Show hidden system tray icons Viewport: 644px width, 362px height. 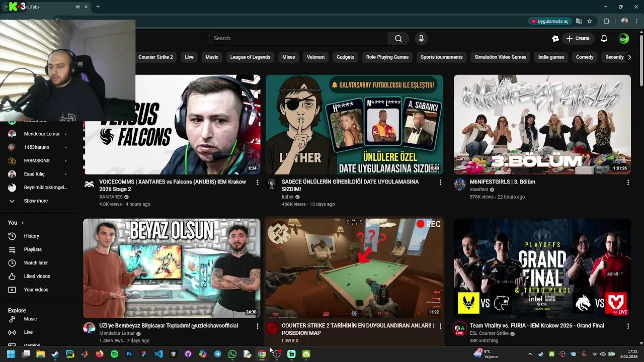point(530,354)
